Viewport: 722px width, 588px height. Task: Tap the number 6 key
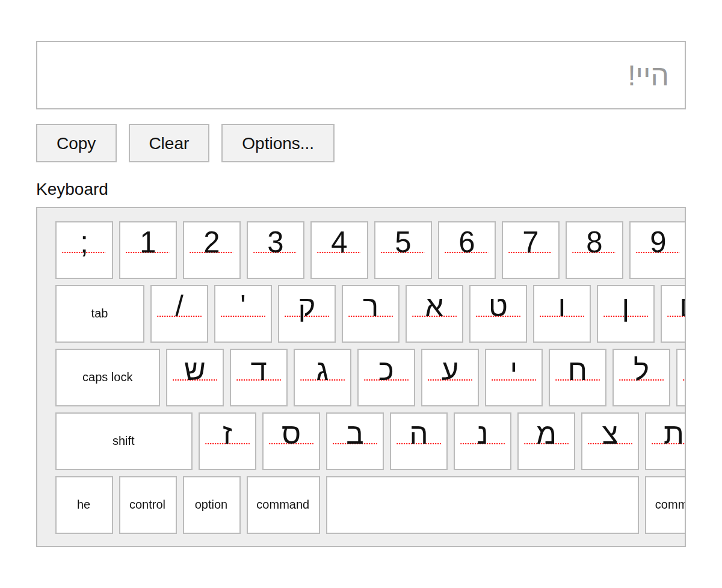coord(467,250)
